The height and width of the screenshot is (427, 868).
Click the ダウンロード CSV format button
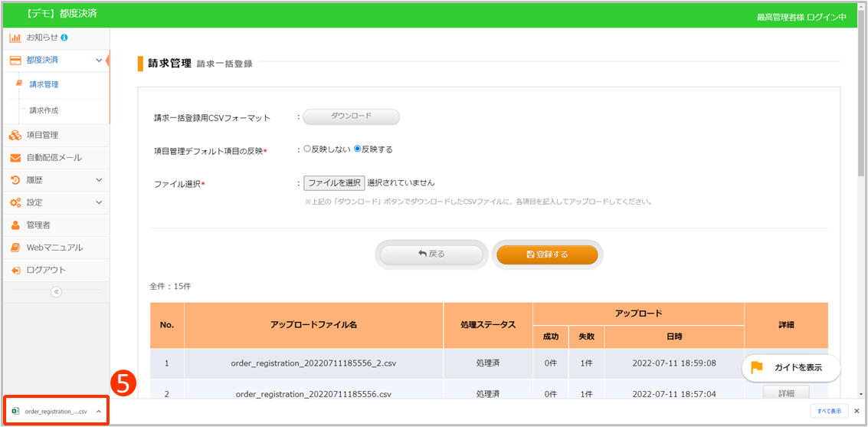pyautogui.click(x=351, y=117)
